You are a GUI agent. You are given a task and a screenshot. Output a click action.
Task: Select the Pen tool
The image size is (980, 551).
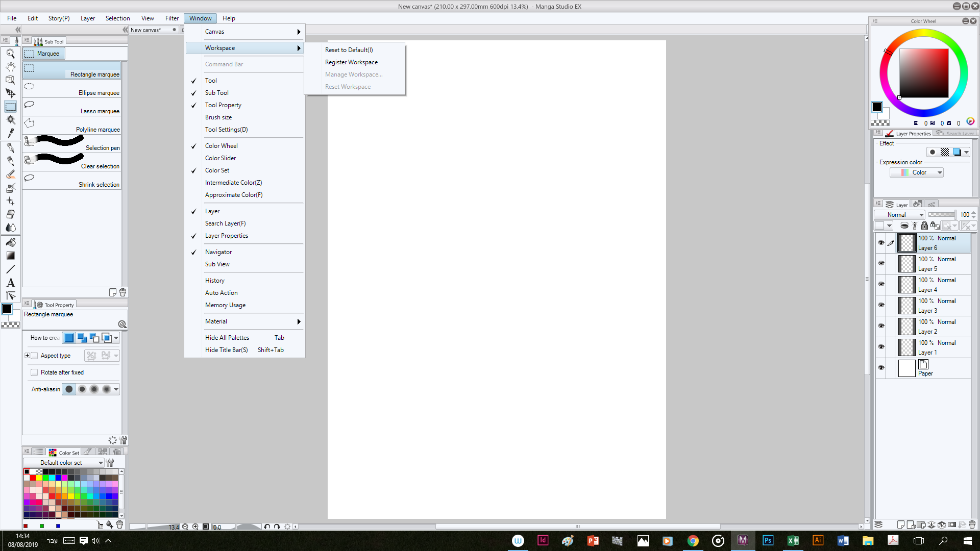(x=10, y=147)
